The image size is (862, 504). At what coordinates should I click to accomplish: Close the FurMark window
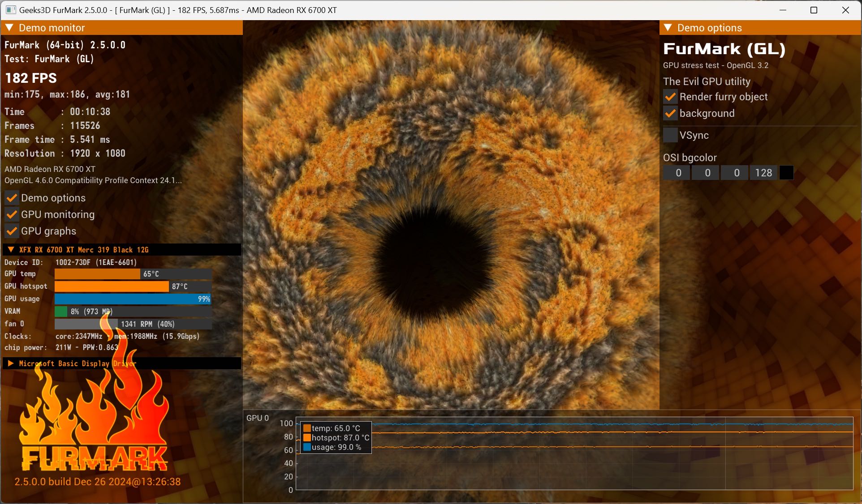pyautogui.click(x=845, y=10)
